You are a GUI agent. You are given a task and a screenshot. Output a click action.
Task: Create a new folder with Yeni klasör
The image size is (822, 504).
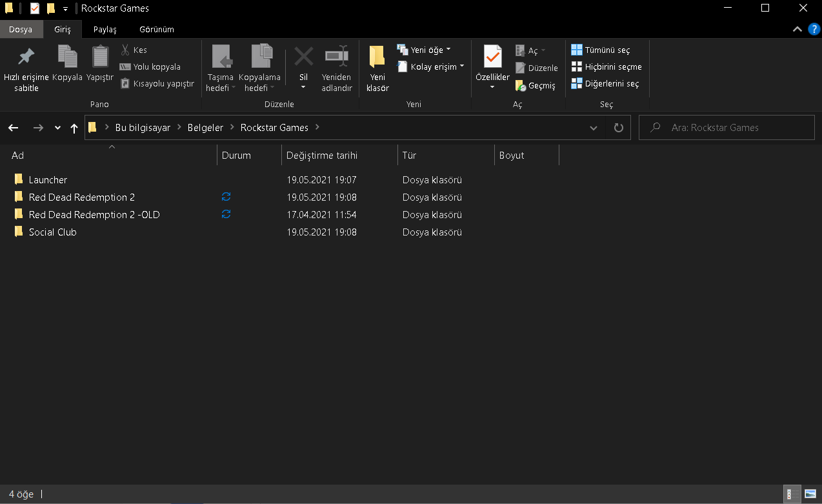377,69
